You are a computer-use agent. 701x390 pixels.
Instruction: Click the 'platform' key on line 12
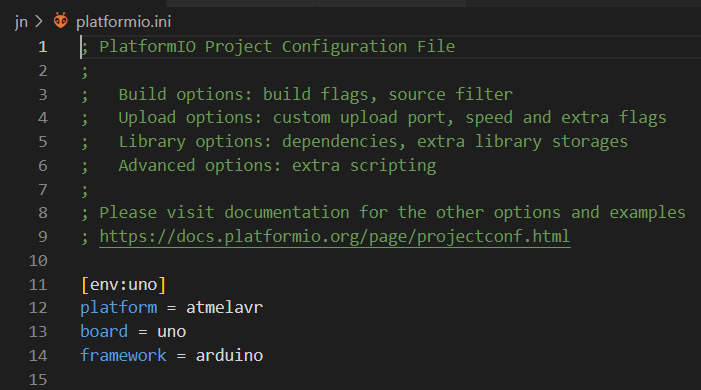click(118, 308)
